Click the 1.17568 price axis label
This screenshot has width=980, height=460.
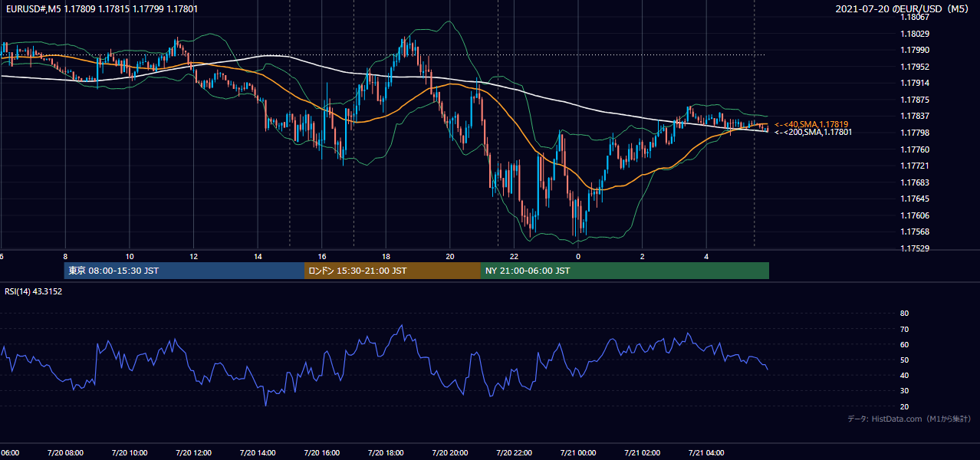[x=914, y=232]
